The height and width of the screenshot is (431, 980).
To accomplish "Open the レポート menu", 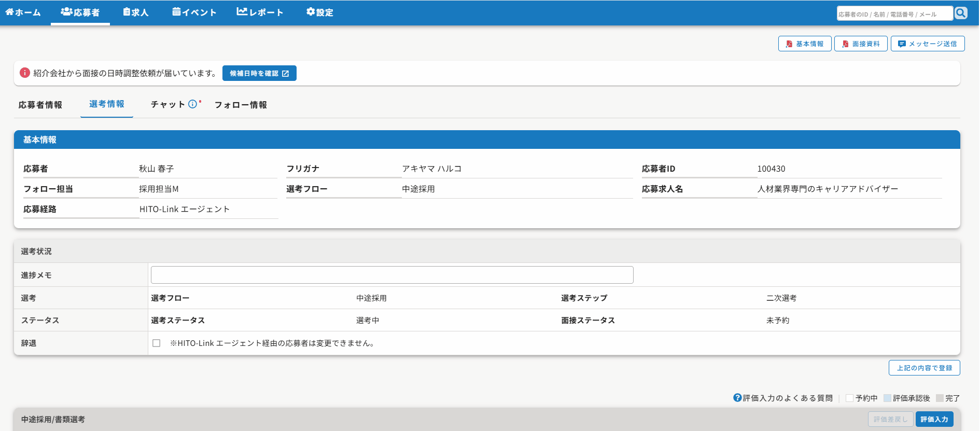I will [260, 12].
